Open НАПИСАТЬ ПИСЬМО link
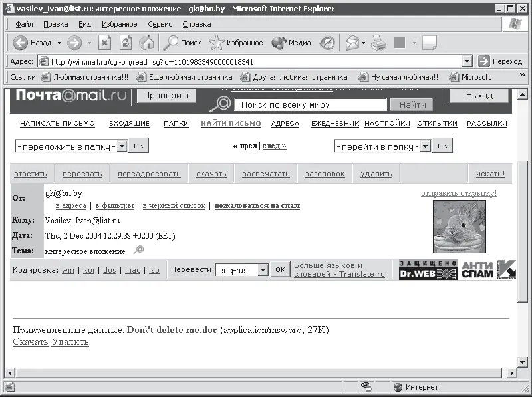Viewport: 532px width, 397px height. (x=57, y=124)
